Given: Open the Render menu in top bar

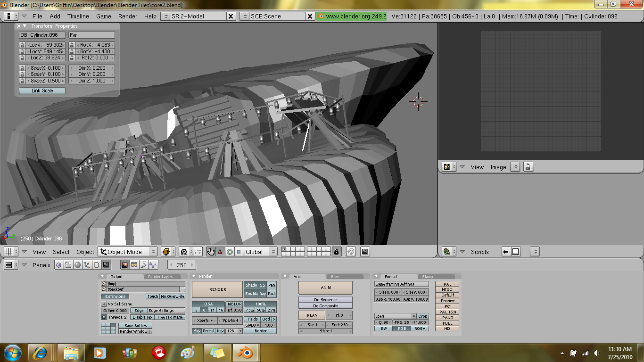Looking at the screenshot, I should point(128,16).
